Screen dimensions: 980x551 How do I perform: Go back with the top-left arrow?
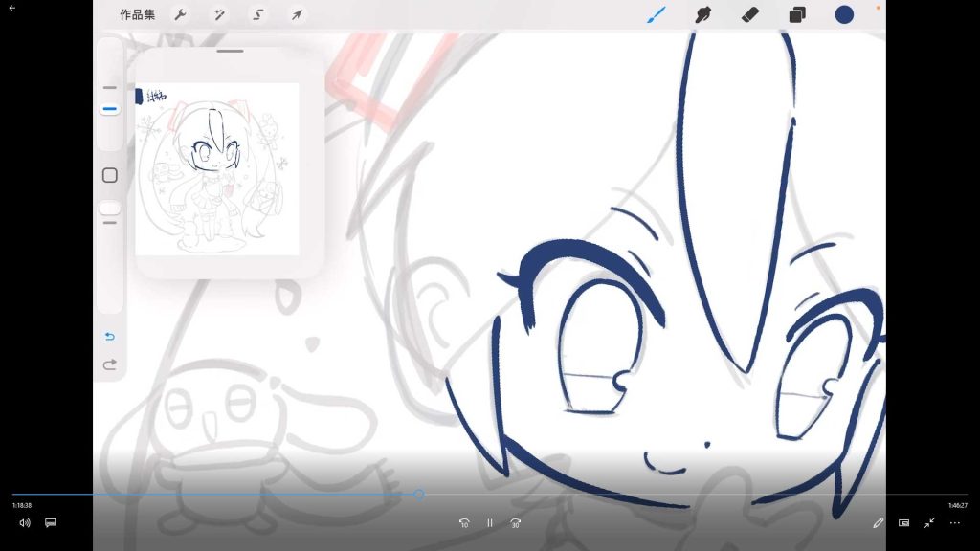[x=11, y=8]
